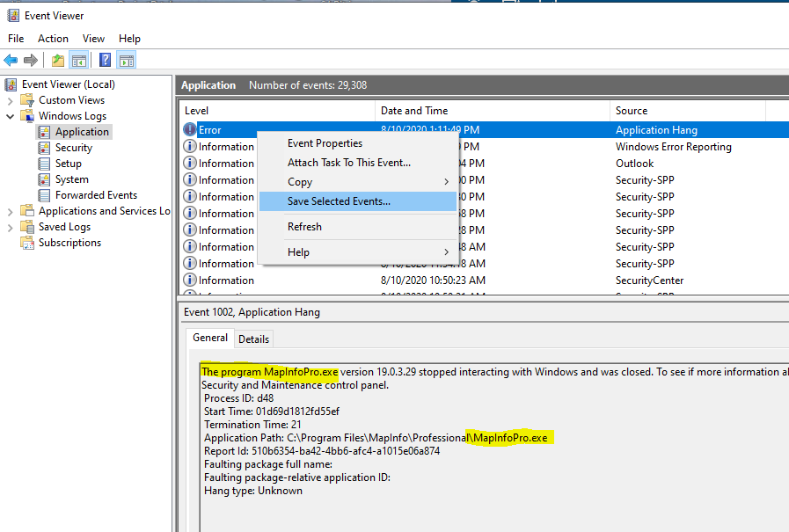Select Event Viewer (Local) root node
The height and width of the screenshot is (532, 789).
[69, 84]
